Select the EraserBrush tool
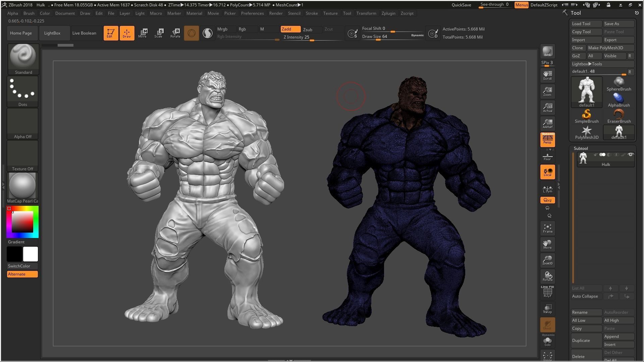644x362 pixels. (x=619, y=116)
